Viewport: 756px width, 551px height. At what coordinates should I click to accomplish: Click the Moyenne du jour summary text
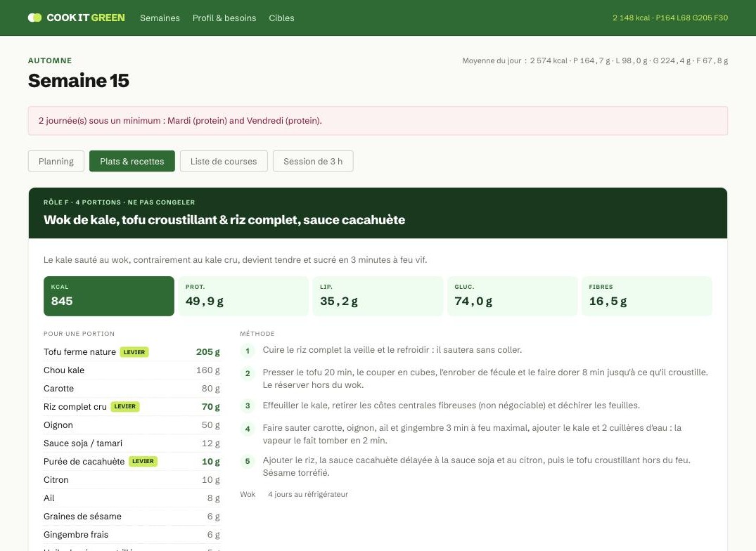[595, 60]
